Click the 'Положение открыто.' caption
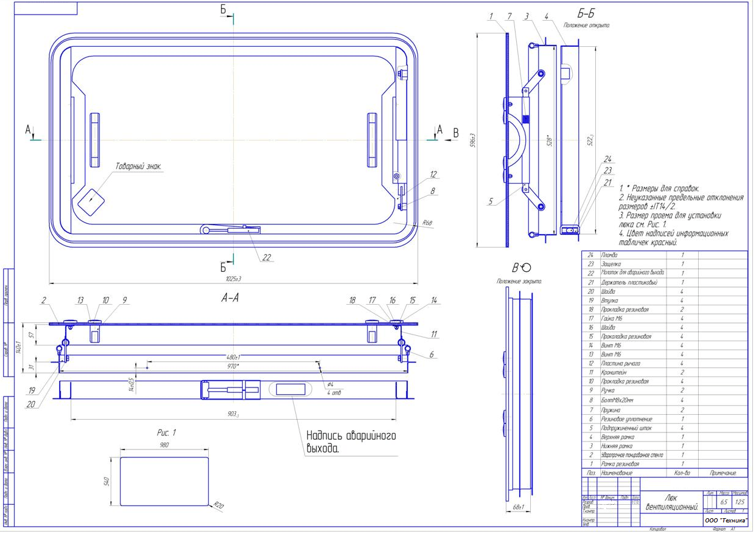This screenshot has height=534, width=756. (x=587, y=26)
